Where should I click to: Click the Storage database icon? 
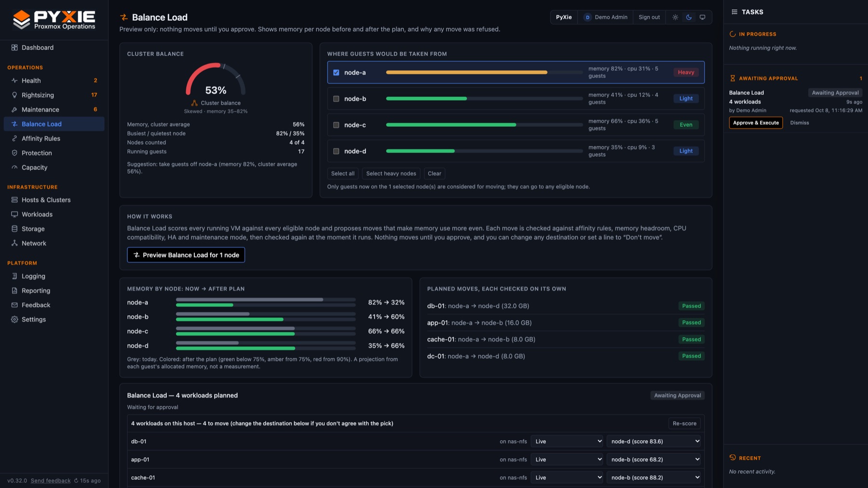(x=14, y=229)
